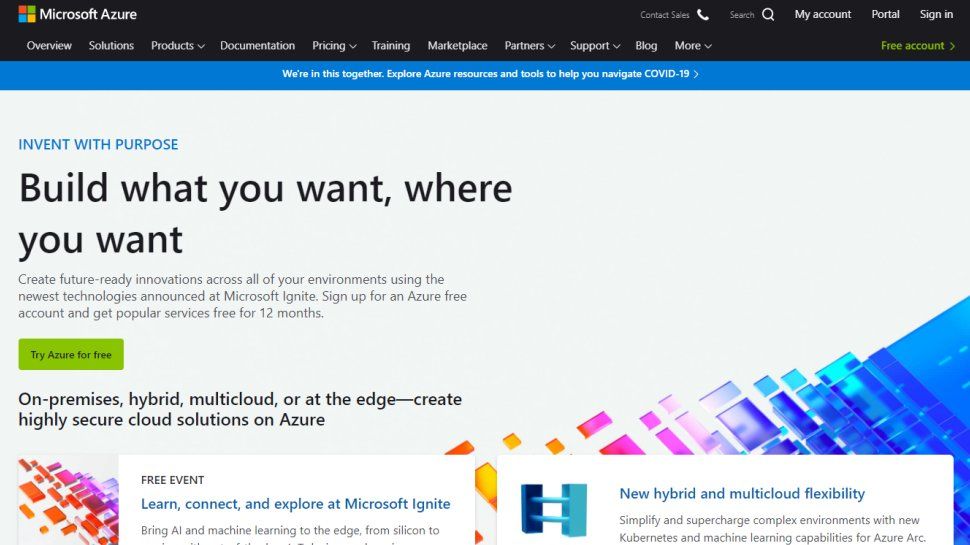Image resolution: width=970 pixels, height=545 pixels.
Task: Open My account link
Action: [x=823, y=14]
